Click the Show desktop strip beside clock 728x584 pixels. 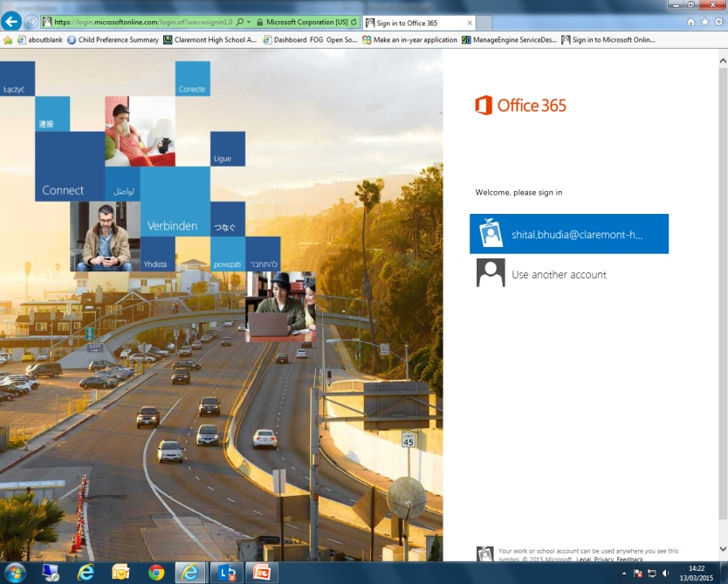tap(725, 573)
